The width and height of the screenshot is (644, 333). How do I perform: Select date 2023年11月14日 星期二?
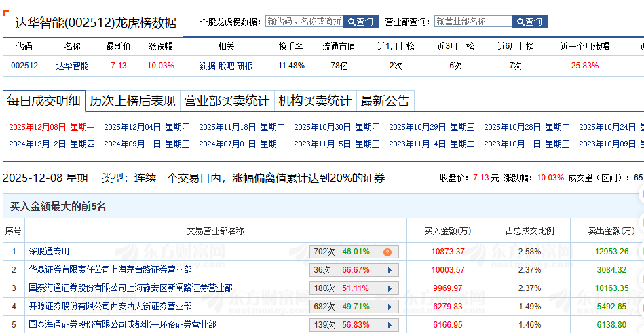(x=432, y=144)
